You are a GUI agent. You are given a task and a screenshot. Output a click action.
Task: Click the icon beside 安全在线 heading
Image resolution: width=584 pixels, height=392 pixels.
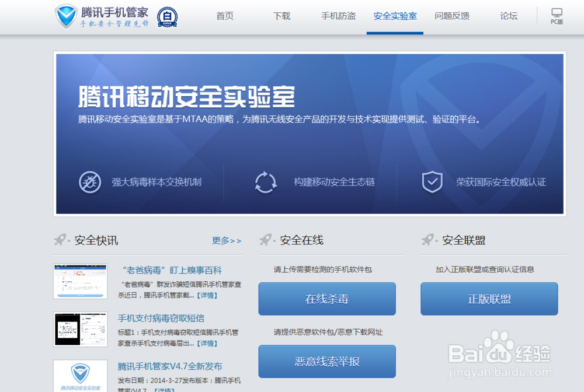[x=266, y=239]
